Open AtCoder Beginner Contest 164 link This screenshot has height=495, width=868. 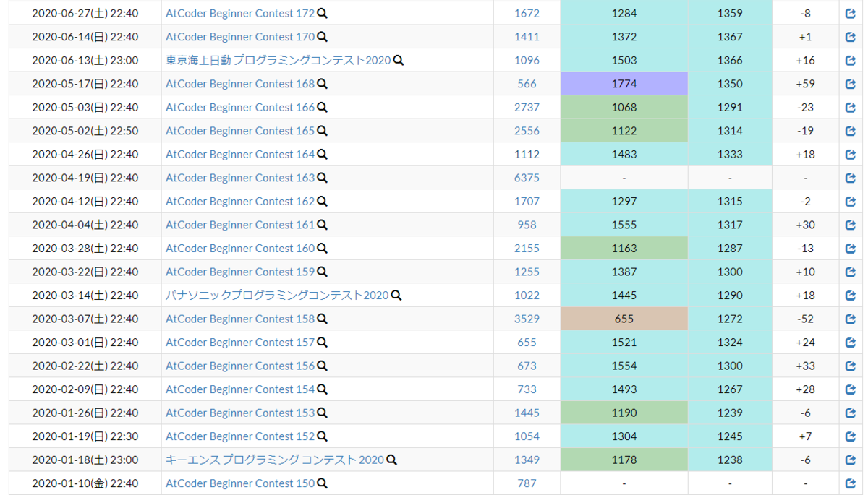pyautogui.click(x=240, y=154)
